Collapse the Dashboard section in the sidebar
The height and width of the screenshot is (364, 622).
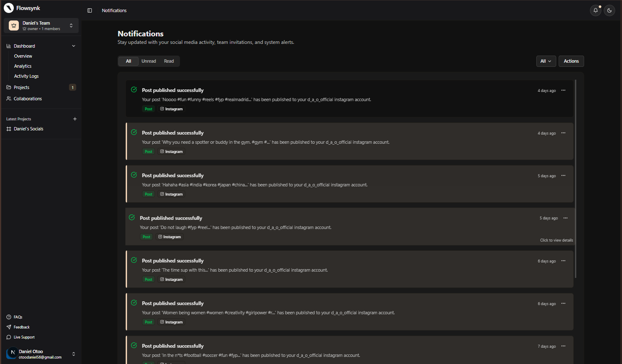click(74, 46)
